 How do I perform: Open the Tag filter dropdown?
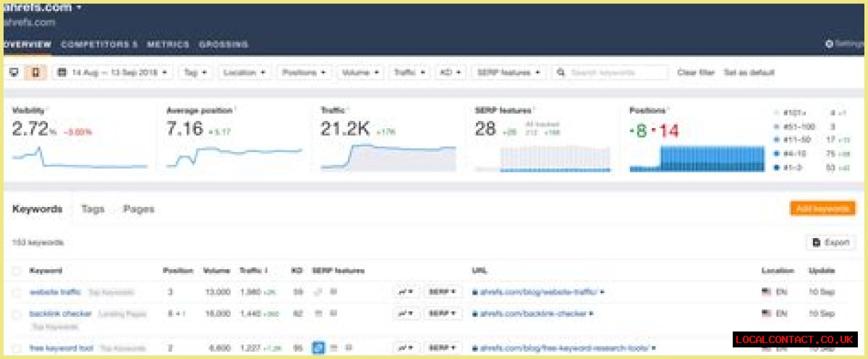click(x=195, y=72)
